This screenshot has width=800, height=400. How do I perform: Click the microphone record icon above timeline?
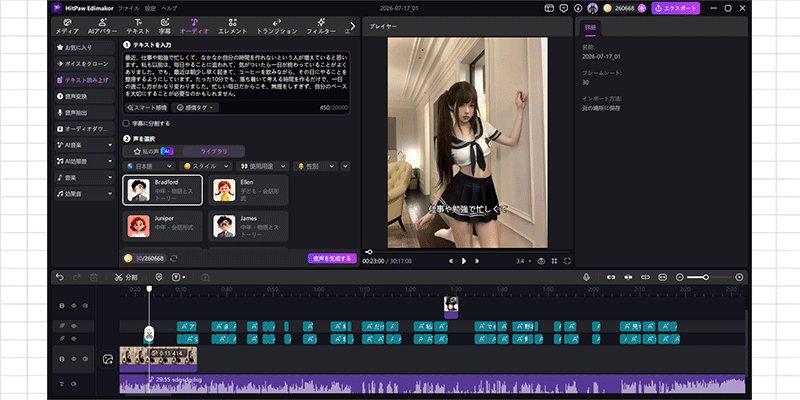tap(587, 277)
